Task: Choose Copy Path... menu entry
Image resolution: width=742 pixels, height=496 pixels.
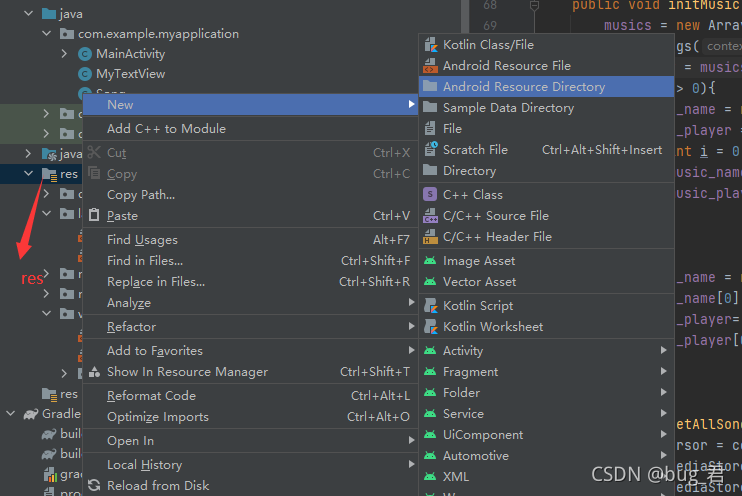Action: 250,195
